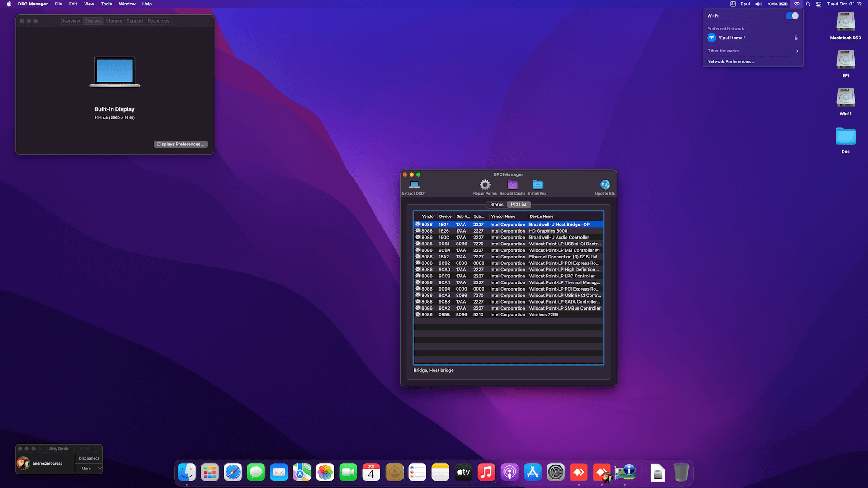Open Photos from the Dock

pyautogui.click(x=325, y=472)
